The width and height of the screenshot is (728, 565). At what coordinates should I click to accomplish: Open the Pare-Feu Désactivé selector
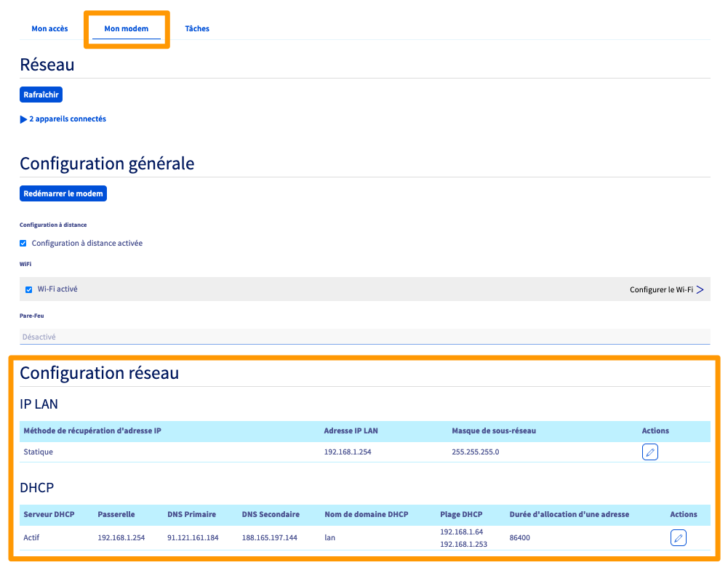364,337
